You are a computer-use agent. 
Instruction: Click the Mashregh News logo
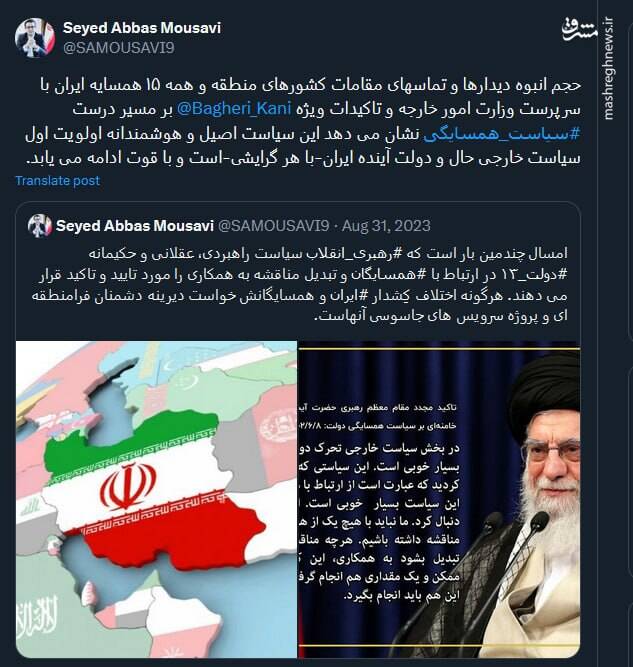click(579, 29)
